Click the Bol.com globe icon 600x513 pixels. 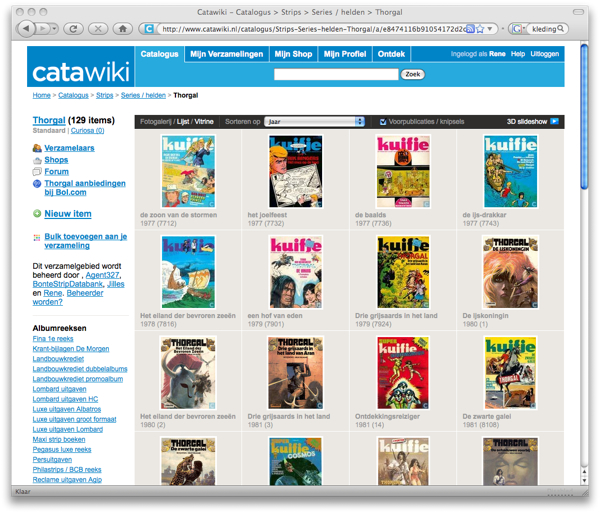click(37, 184)
